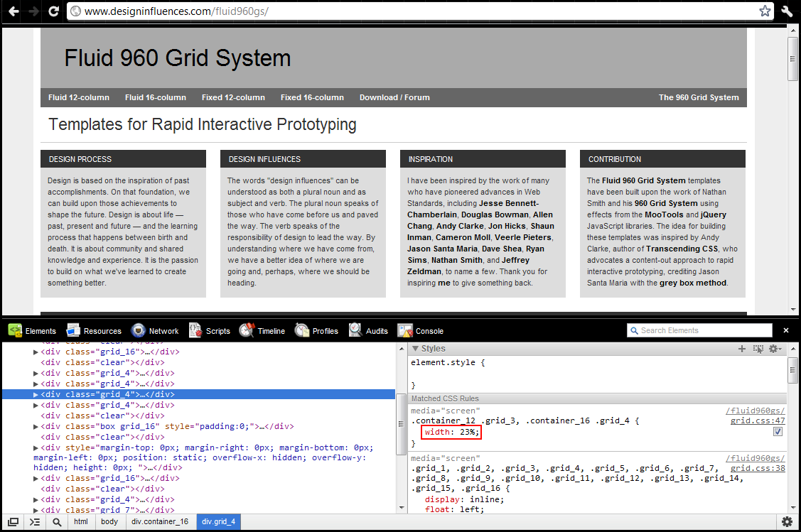Click the Elements panel icon

click(x=15, y=330)
